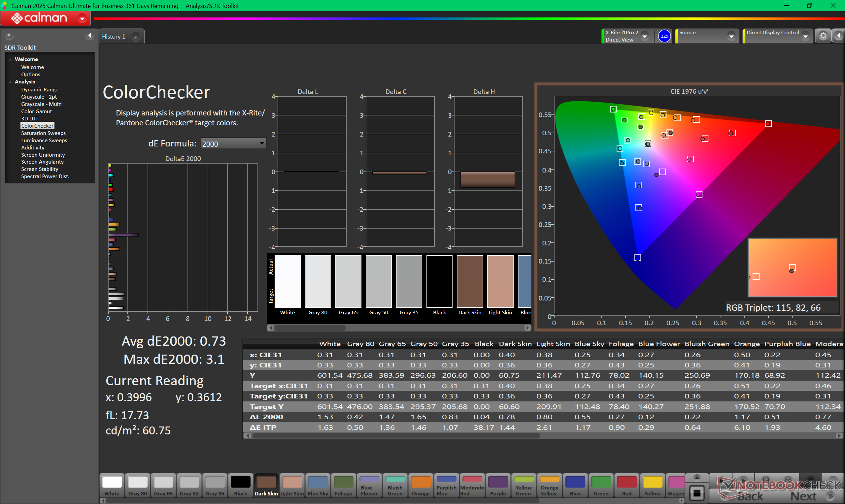Expand the X-Rite i1Pro 2 meter dropdown
The height and width of the screenshot is (504, 845).
(x=645, y=36)
